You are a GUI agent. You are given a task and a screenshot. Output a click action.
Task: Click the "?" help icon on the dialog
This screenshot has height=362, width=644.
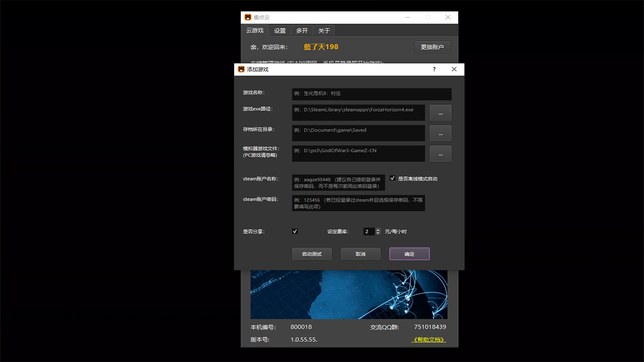click(x=434, y=69)
